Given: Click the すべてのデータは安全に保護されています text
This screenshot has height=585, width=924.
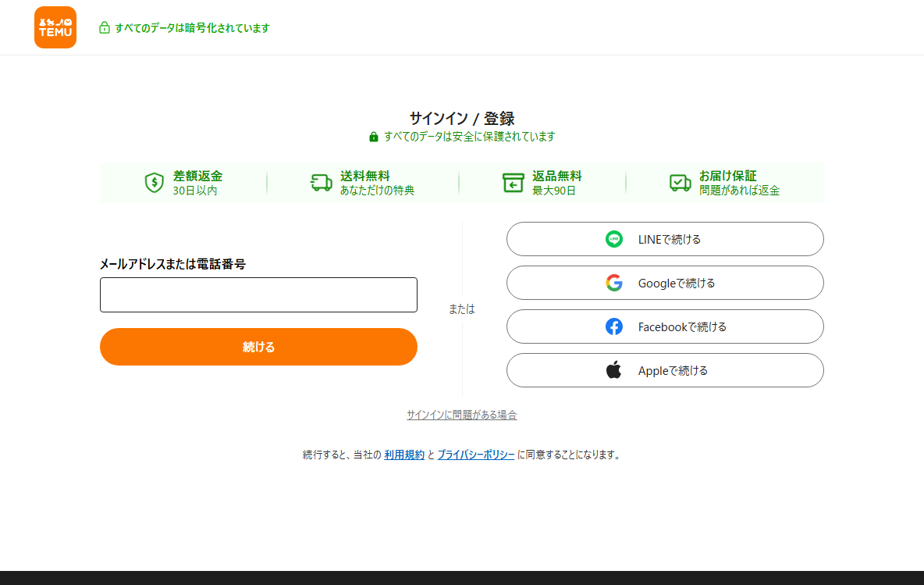Looking at the screenshot, I should (x=470, y=137).
